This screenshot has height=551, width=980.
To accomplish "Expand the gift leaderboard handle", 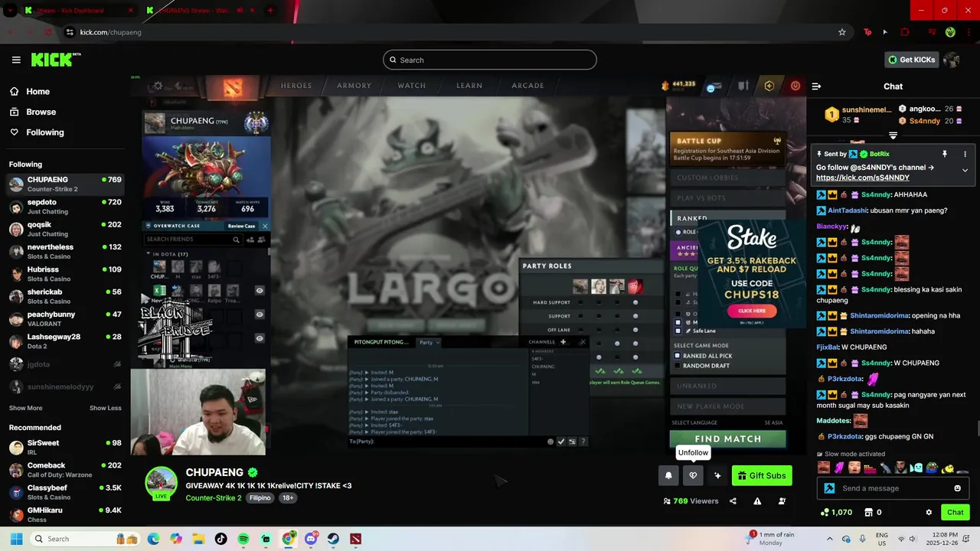I will [x=893, y=135].
